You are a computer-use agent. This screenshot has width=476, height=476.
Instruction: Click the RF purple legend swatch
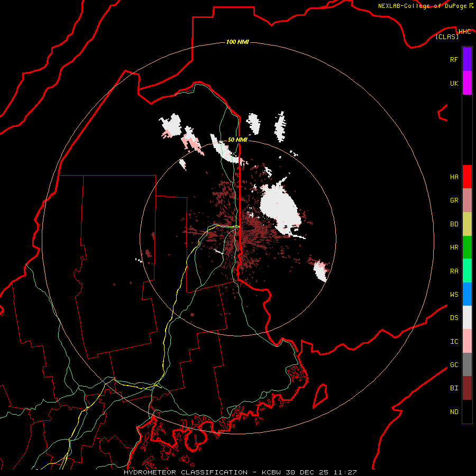(x=467, y=59)
